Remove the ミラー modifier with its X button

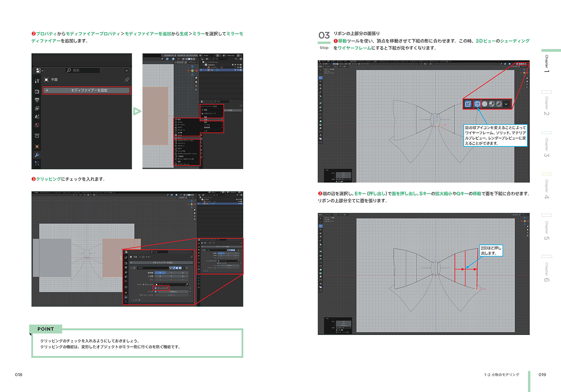coord(187,268)
